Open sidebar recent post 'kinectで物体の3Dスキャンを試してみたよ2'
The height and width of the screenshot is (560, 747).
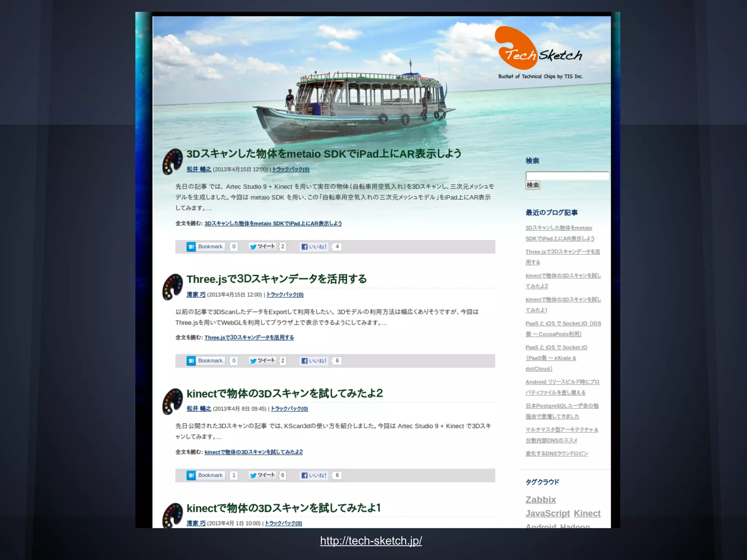click(x=563, y=281)
